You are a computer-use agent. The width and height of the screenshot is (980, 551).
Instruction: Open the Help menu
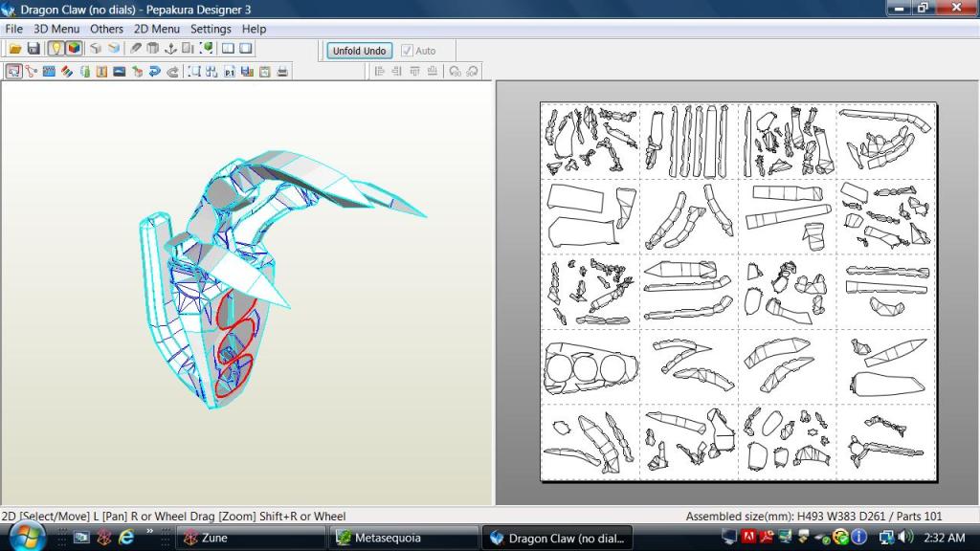(254, 29)
